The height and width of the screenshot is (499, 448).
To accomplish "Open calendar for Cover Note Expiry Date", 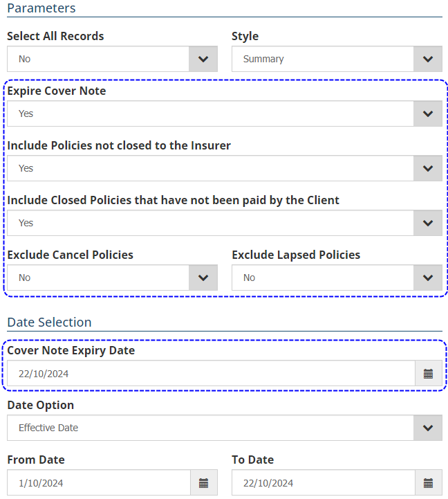I will click(x=428, y=374).
